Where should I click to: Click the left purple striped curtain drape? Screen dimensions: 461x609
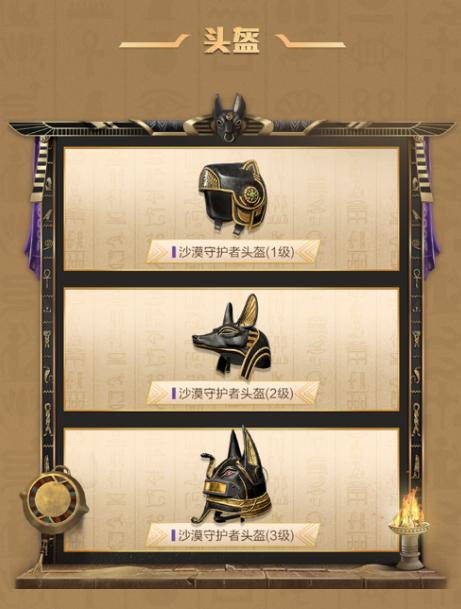pos(36,204)
